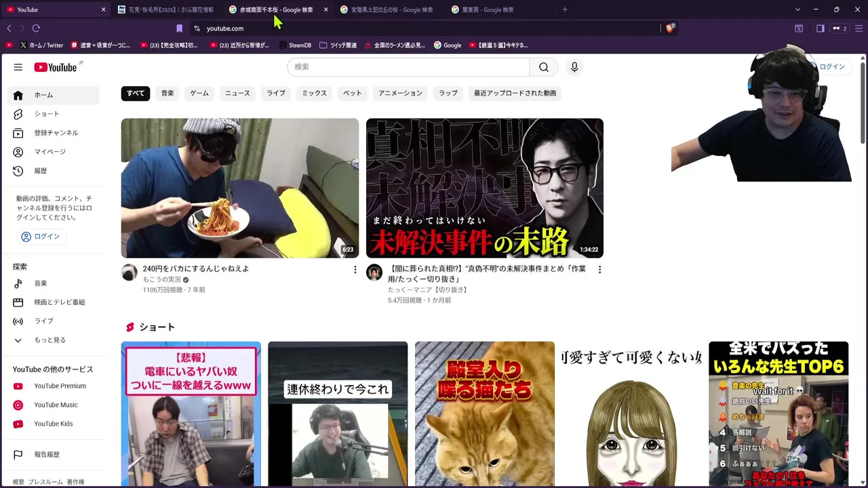The width and height of the screenshot is (868, 488).
Task: Open the YouTube hamburger guide menu
Action: point(18,67)
